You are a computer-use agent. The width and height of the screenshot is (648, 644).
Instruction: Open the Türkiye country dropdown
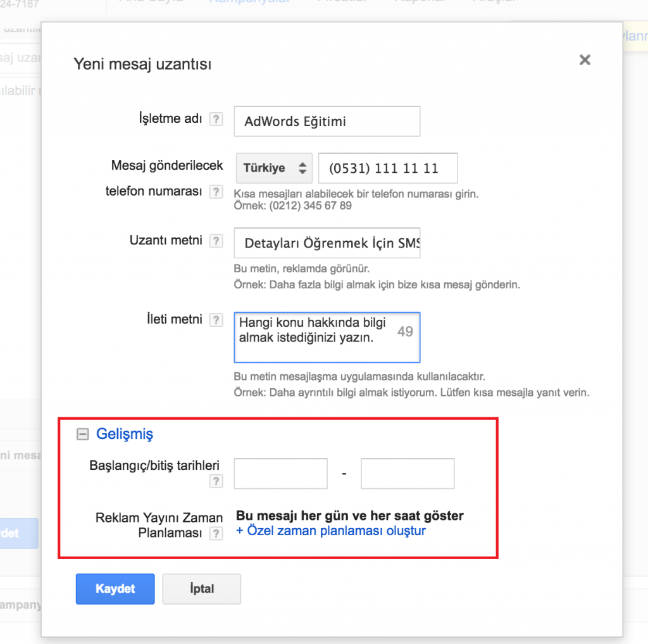tap(275, 168)
